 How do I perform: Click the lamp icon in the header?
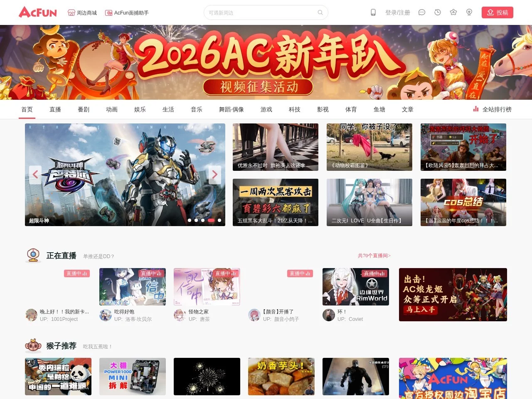(x=469, y=12)
